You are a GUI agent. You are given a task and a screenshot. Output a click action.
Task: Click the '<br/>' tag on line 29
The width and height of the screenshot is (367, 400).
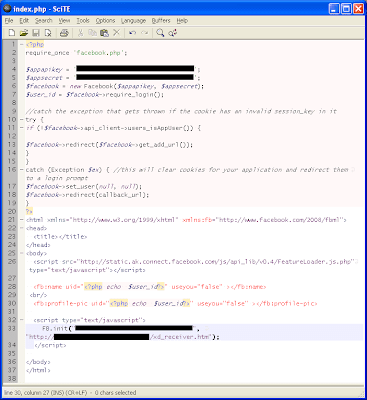38,295
